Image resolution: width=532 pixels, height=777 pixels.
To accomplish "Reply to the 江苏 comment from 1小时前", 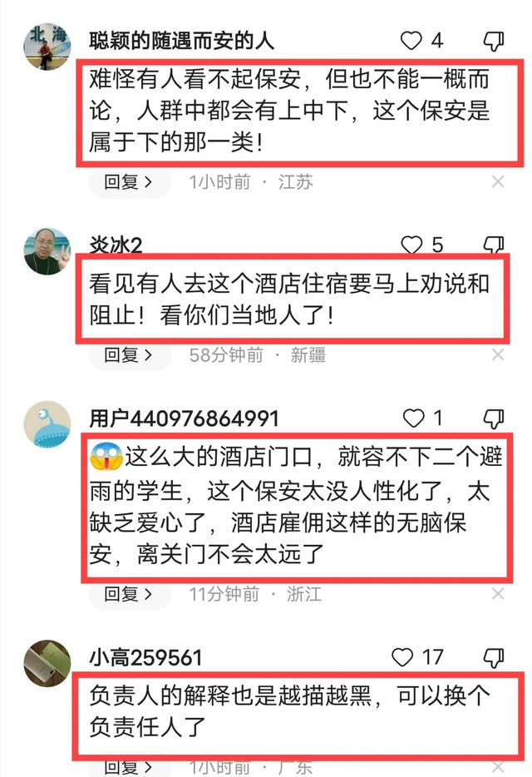I will point(129,182).
